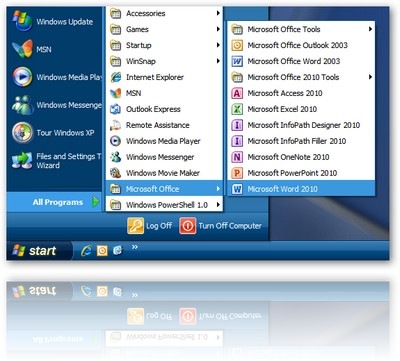Click the Windows Movie Maker label
The image size is (400, 361).
pyautogui.click(x=163, y=173)
